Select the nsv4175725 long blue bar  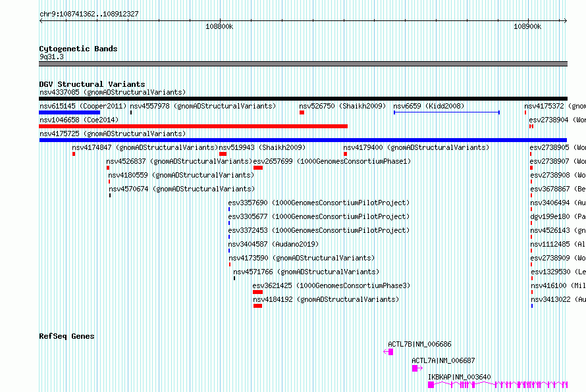[x=303, y=140]
